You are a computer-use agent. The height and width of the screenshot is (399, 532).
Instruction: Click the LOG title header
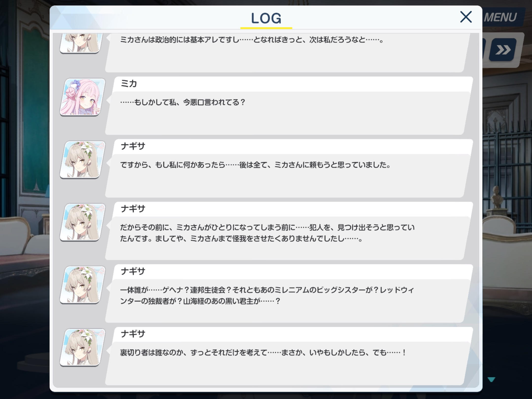coord(266,18)
